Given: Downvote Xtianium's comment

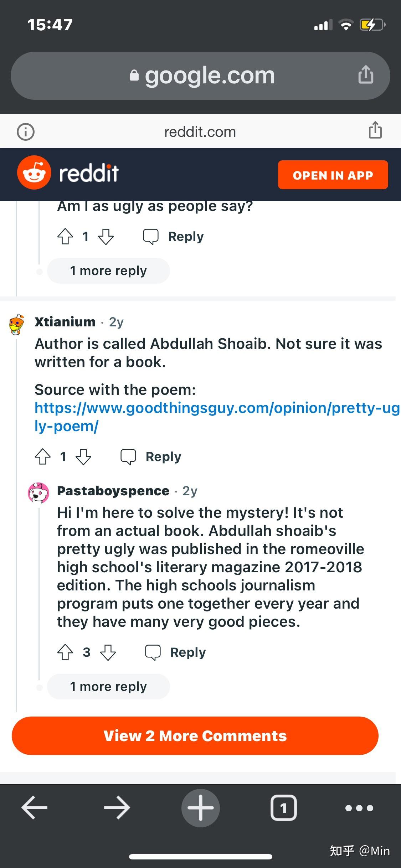Looking at the screenshot, I should pos(84,457).
